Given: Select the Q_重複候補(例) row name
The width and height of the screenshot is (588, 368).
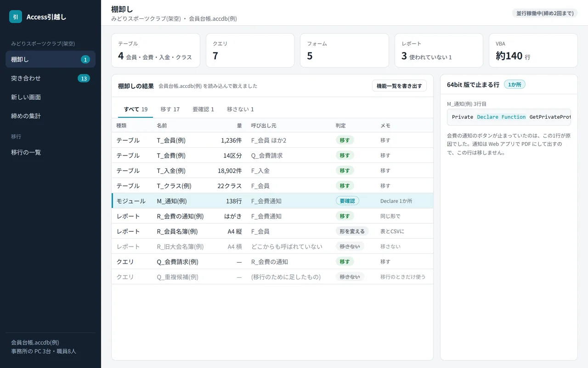Looking at the screenshot, I should (x=177, y=277).
